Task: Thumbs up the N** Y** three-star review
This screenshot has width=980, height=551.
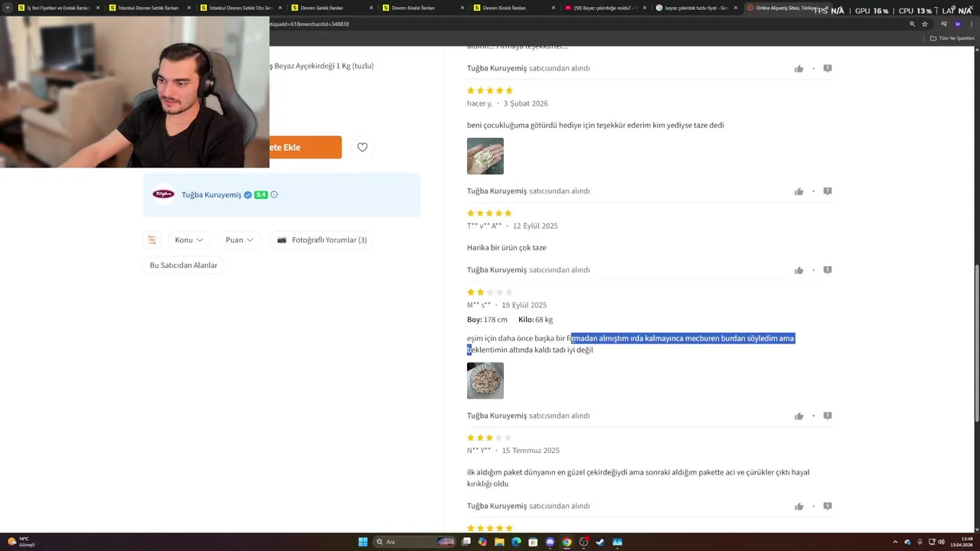Action: (799, 507)
